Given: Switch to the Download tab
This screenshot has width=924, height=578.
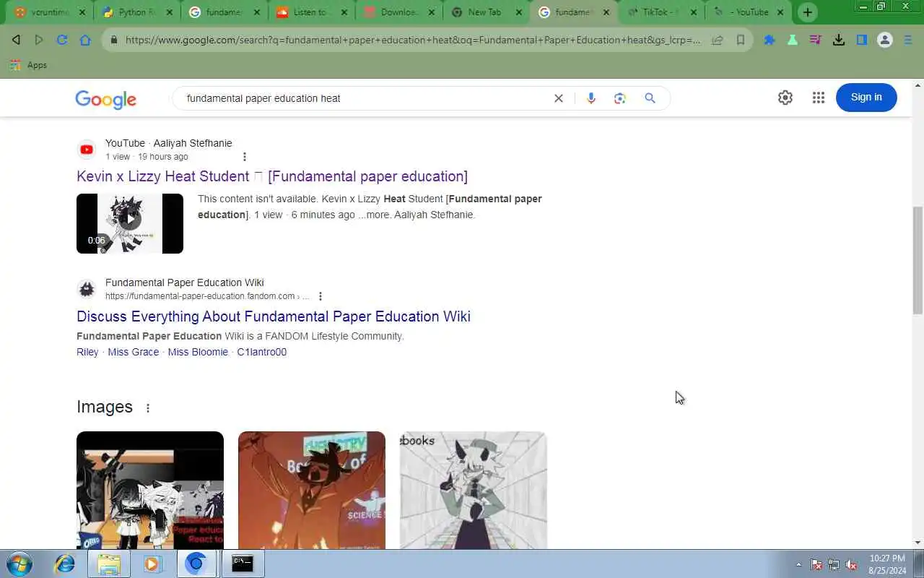Looking at the screenshot, I should (x=398, y=12).
